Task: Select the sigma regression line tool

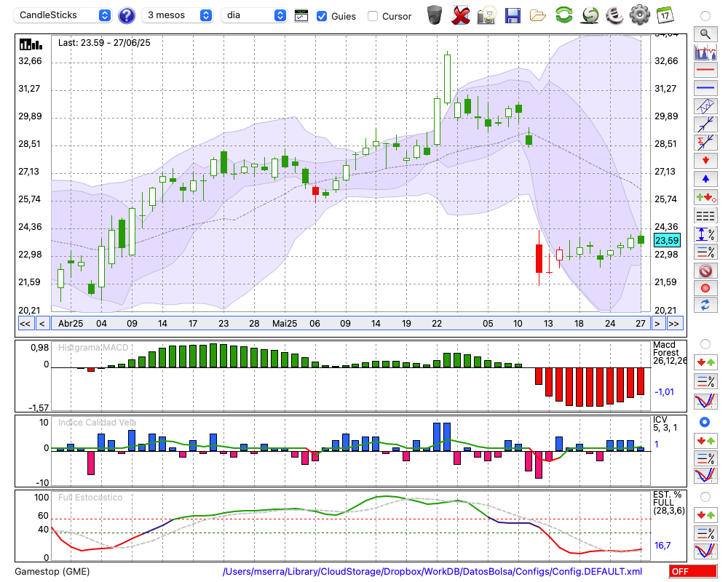Action: tap(705, 143)
